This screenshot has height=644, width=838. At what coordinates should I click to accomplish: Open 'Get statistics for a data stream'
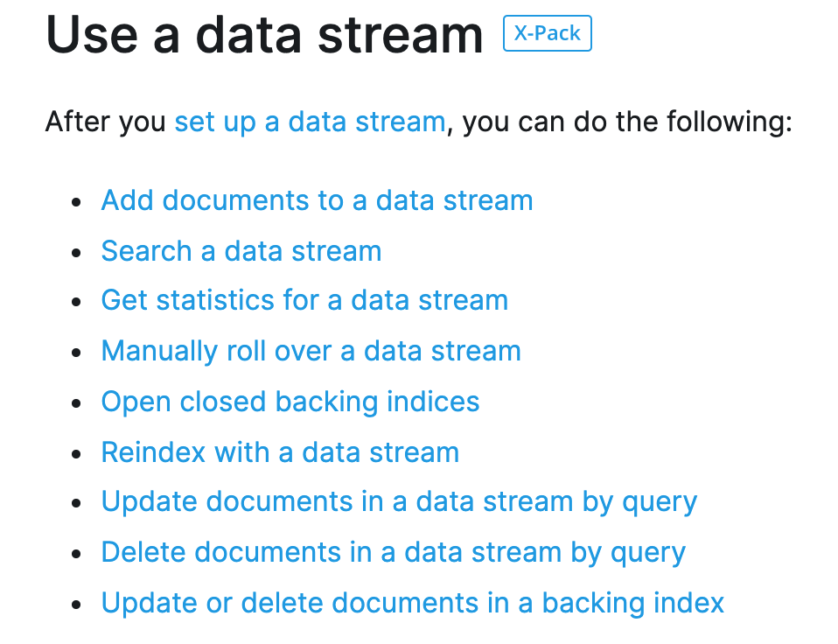point(304,300)
